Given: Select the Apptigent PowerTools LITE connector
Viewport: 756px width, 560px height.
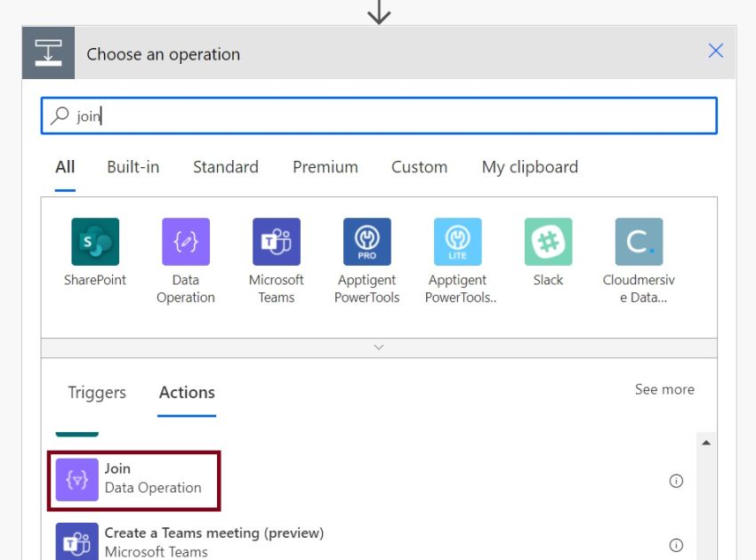Looking at the screenshot, I should click(457, 253).
